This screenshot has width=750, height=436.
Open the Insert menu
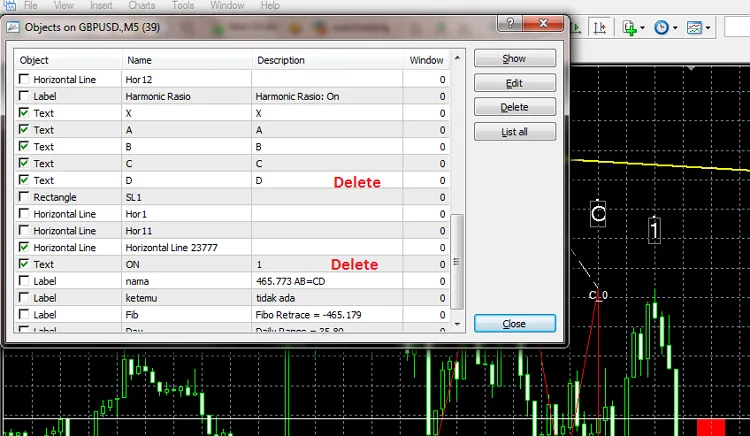[101, 6]
